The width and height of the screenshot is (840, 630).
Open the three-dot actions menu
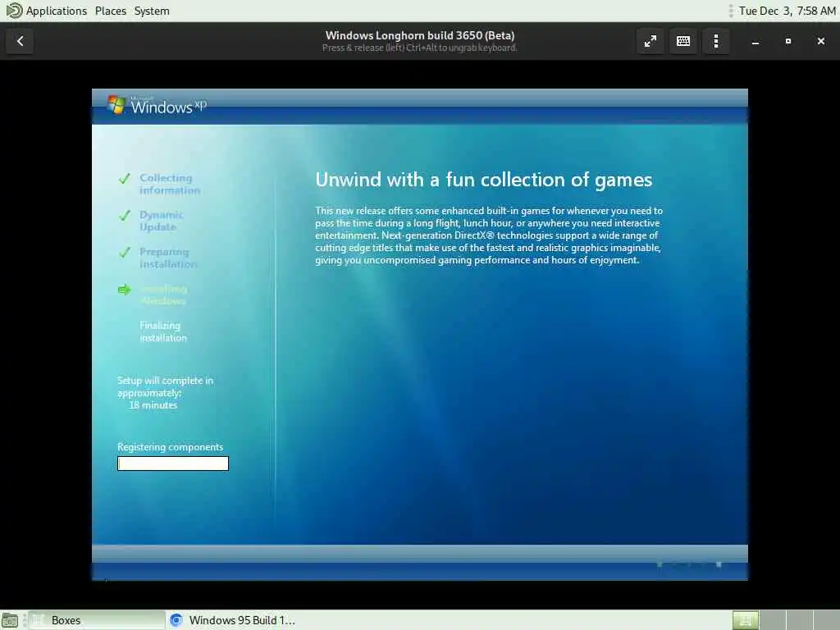[716, 41]
